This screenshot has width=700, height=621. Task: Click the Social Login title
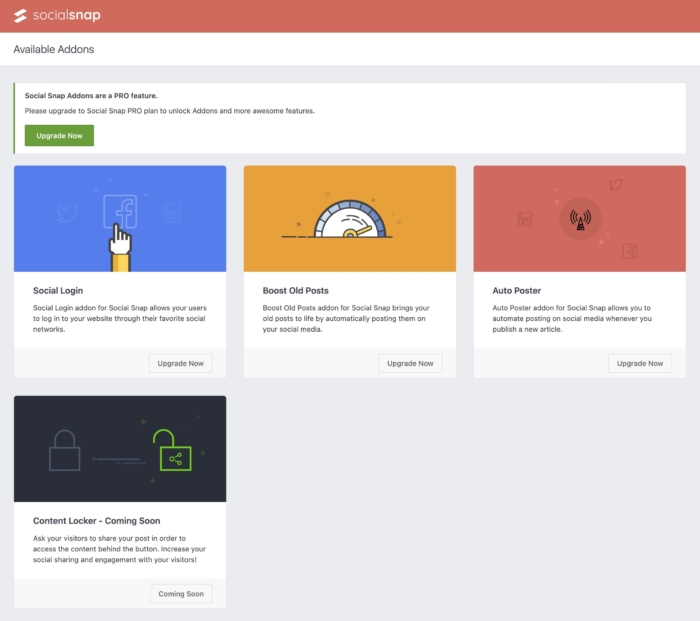[x=58, y=291]
